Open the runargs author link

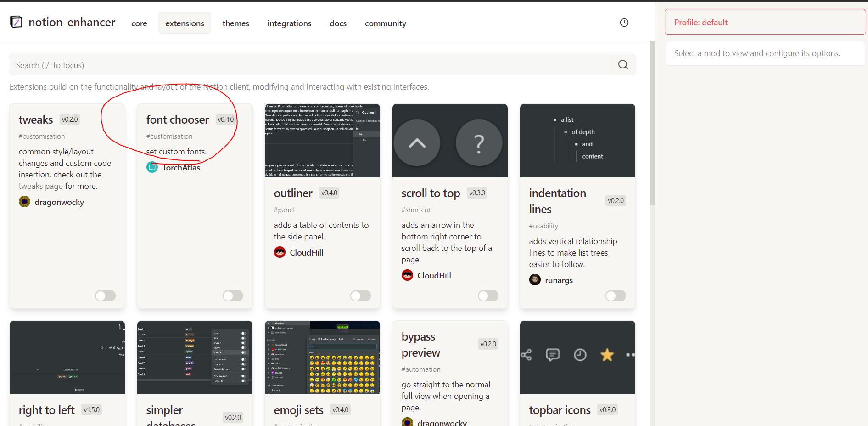point(559,280)
